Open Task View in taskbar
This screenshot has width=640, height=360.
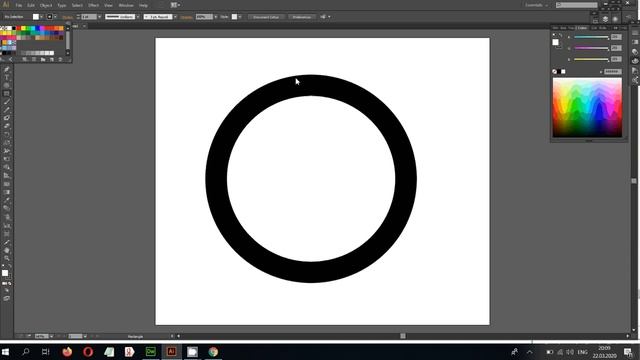click(45, 352)
